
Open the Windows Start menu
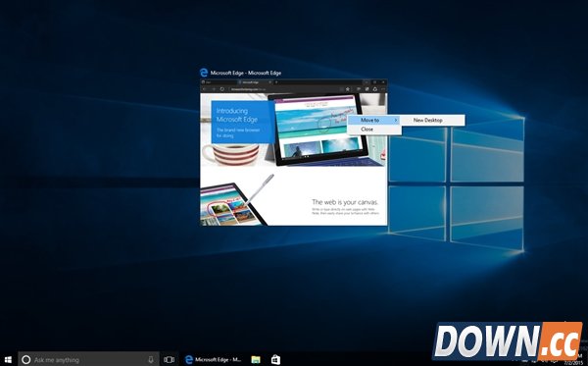tap(8, 359)
